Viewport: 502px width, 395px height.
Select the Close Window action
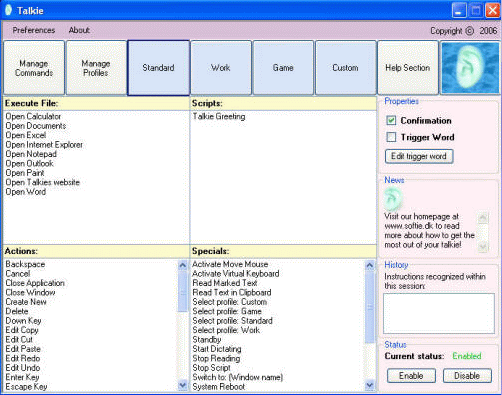[x=30, y=292]
